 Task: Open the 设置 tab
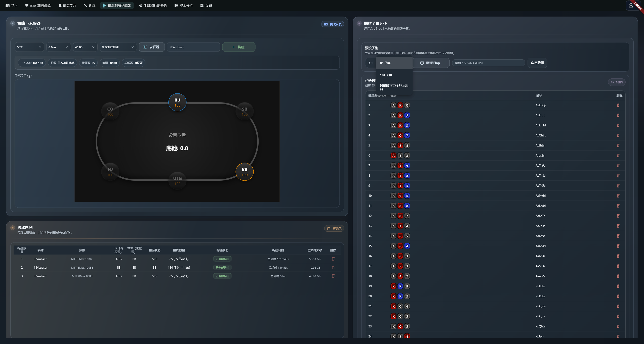coord(206,6)
